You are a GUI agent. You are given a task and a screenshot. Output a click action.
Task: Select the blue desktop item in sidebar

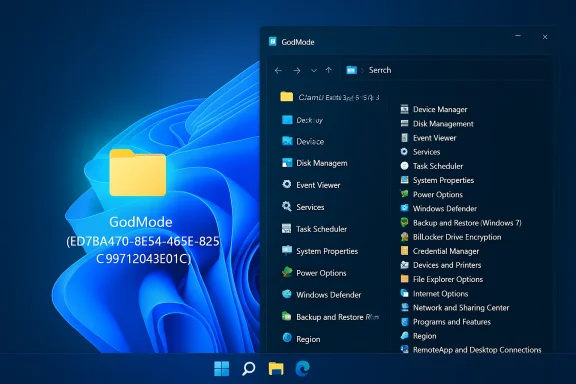(302, 120)
